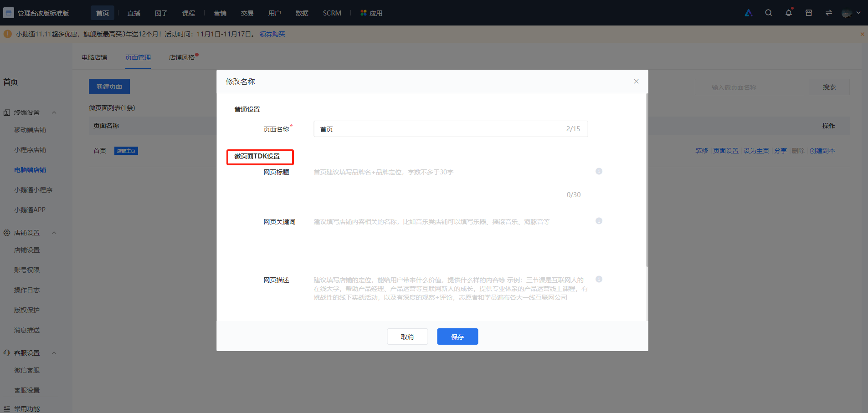Click the 店铺设置 gear icon in sidebar
The image size is (868, 413).
pos(7,233)
